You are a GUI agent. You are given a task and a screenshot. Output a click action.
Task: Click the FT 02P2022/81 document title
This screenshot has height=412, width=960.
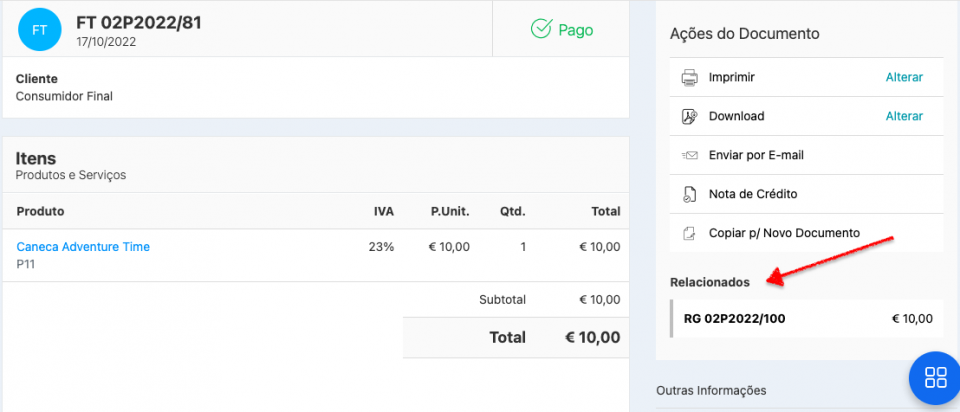[139, 22]
